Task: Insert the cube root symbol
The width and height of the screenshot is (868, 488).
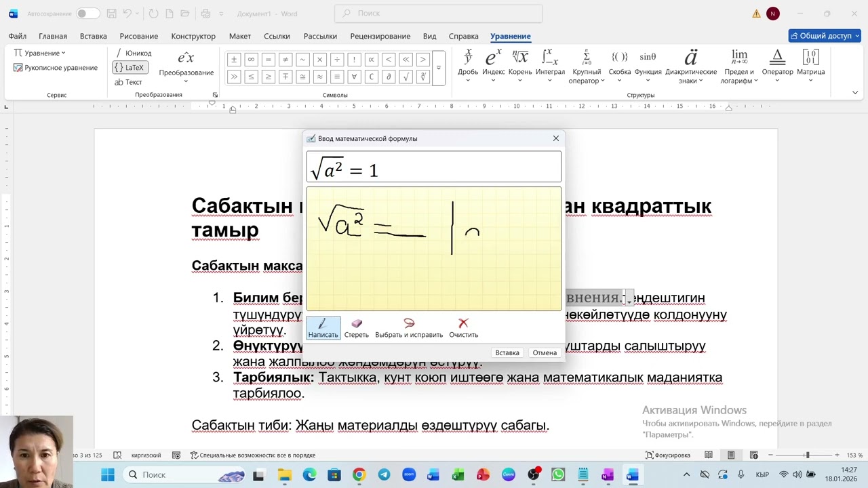Action: (x=423, y=77)
